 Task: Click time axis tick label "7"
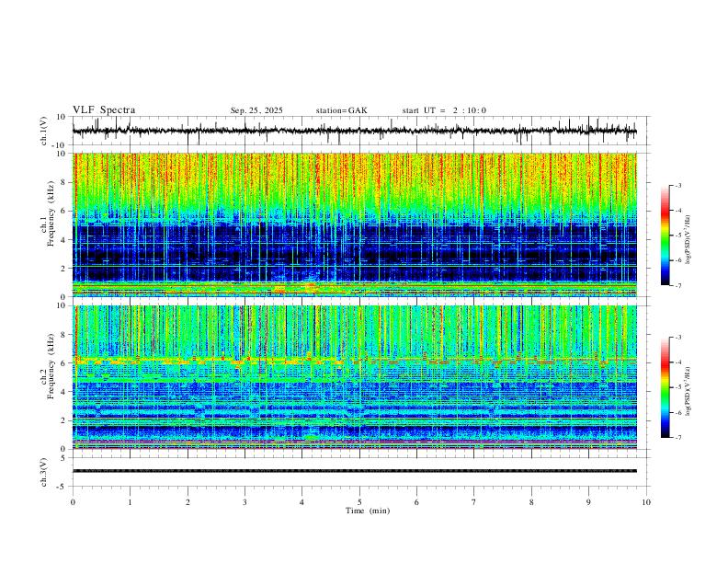[474, 502]
